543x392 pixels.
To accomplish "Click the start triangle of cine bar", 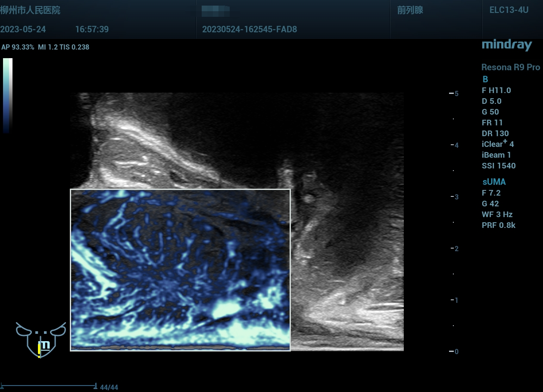I will [3, 386].
